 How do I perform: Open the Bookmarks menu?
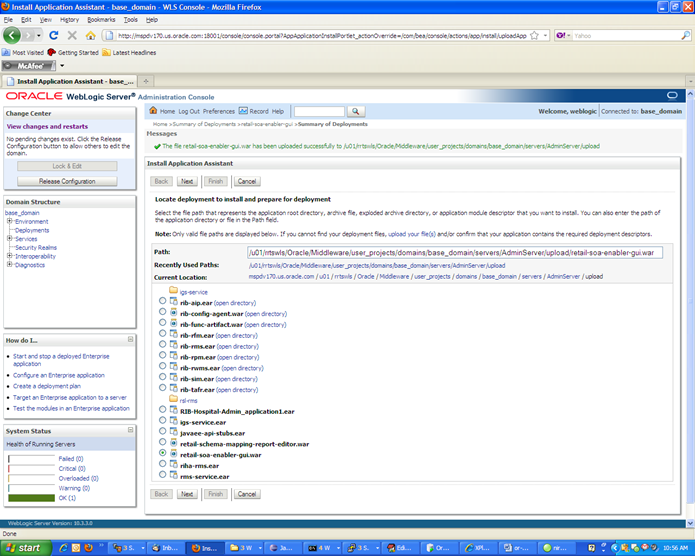click(101, 20)
